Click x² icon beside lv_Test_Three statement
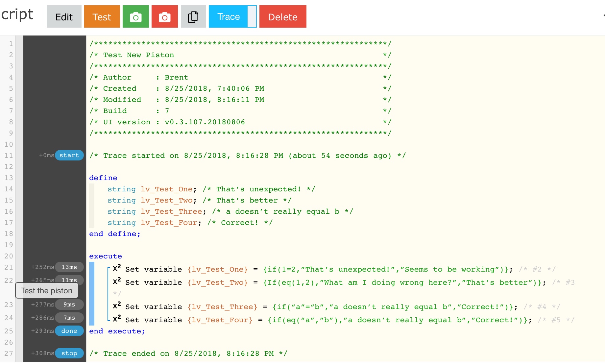 point(117,305)
